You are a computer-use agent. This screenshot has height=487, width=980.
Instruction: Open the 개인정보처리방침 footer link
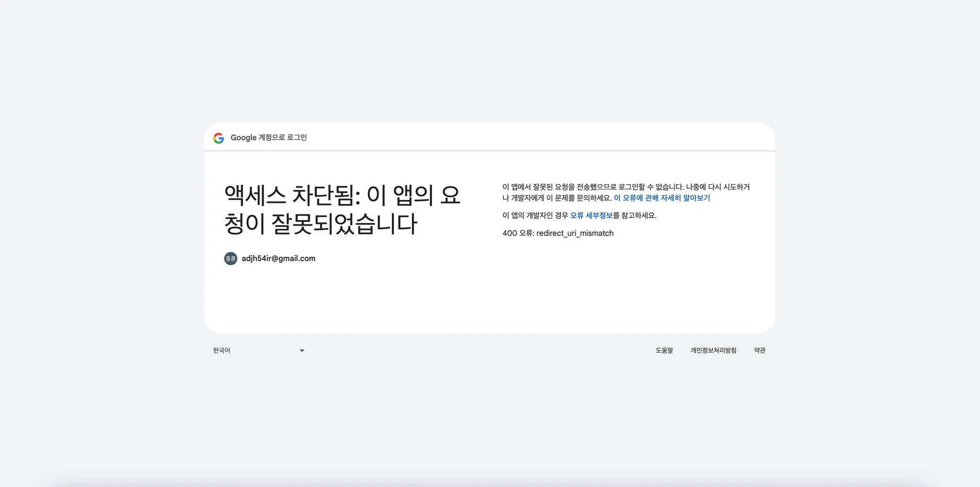pos(713,351)
